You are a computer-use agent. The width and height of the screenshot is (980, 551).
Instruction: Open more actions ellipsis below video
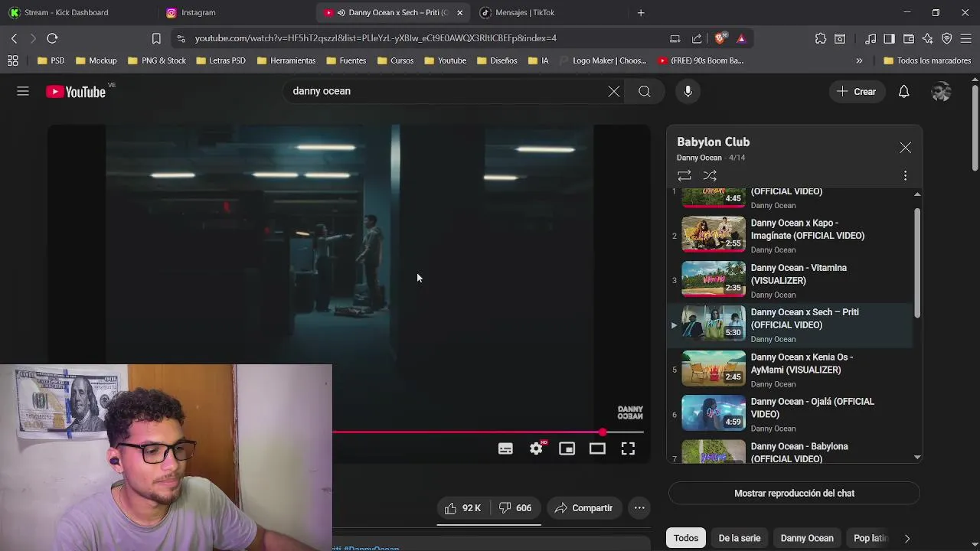(x=639, y=508)
